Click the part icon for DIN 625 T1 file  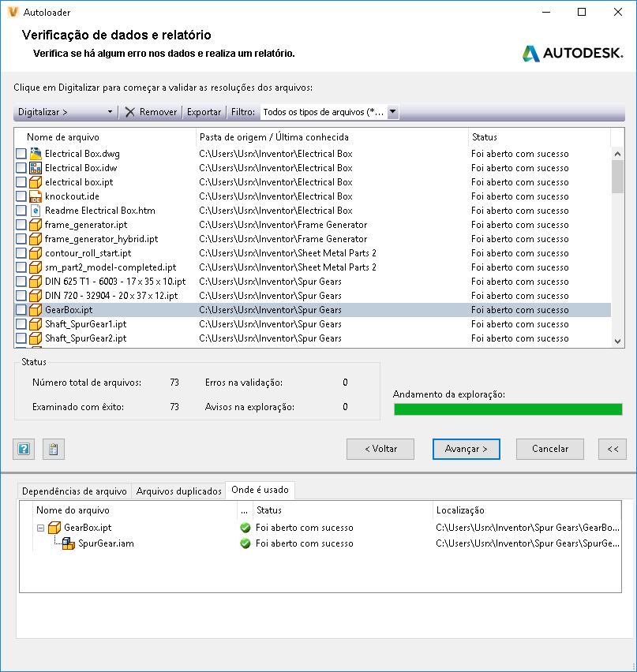pyautogui.click(x=36, y=281)
